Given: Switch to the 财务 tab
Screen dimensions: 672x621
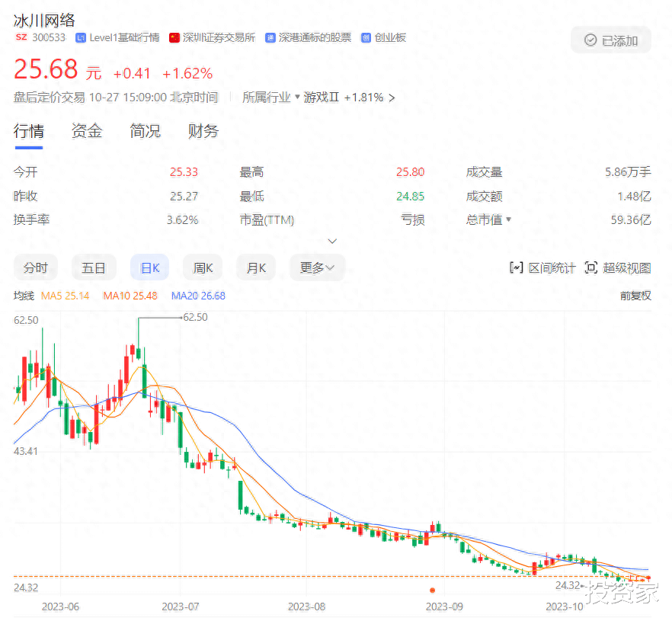Looking at the screenshot, I should 203,131.
